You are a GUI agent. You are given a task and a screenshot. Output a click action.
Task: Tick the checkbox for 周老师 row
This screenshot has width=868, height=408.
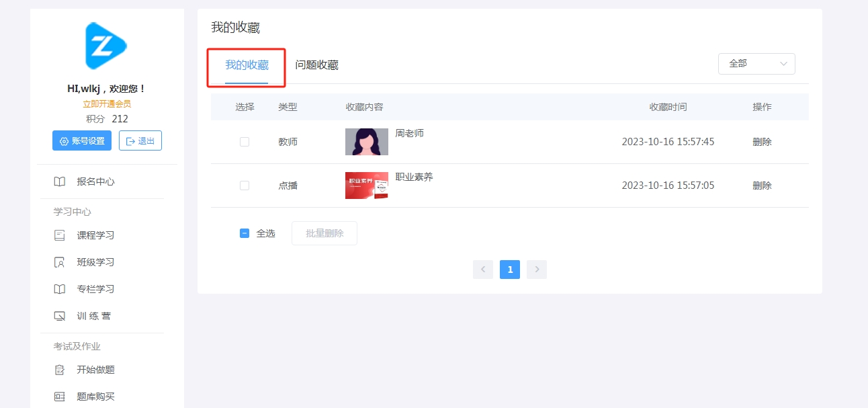click(x=245, y=142)
